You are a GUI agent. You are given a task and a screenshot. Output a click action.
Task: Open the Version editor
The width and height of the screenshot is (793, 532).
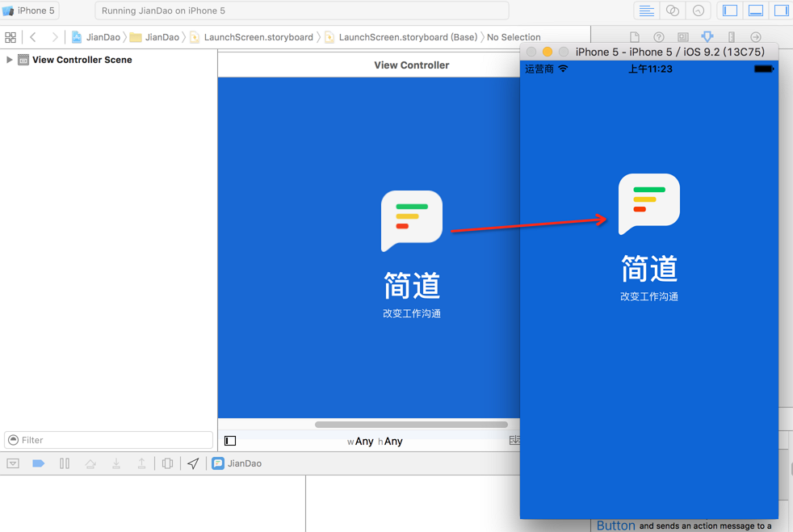(699, 10)
